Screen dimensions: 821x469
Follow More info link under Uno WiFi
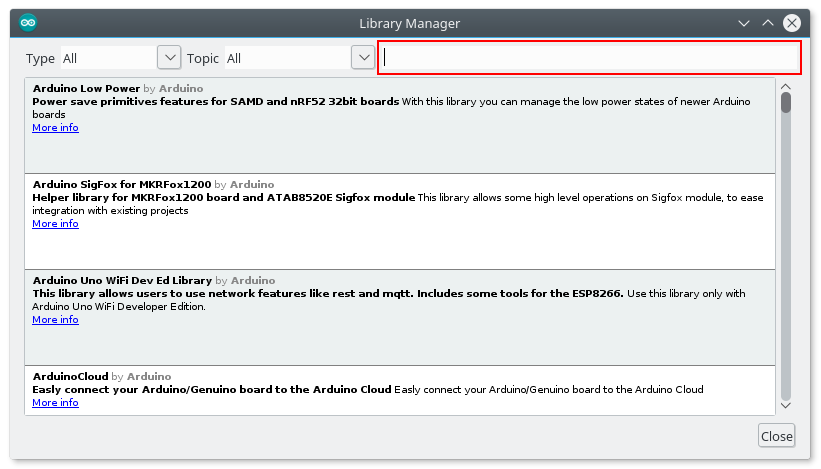55,320
